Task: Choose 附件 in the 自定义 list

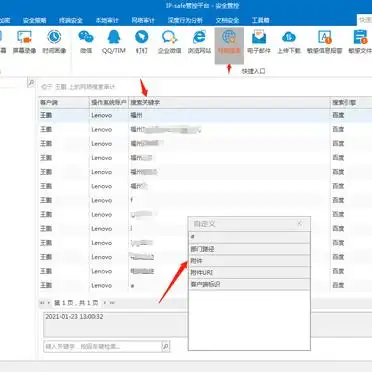Action: point(249,261)
